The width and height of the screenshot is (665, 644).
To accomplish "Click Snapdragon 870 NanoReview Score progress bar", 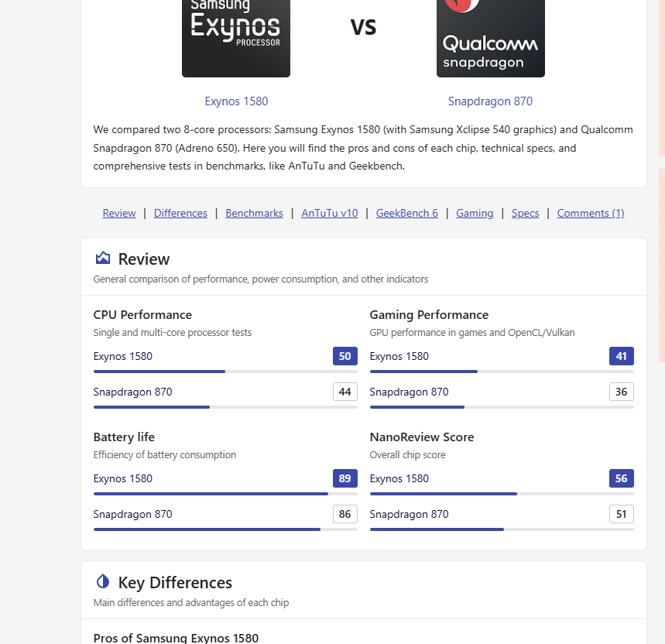I will [x=502, y=529].
